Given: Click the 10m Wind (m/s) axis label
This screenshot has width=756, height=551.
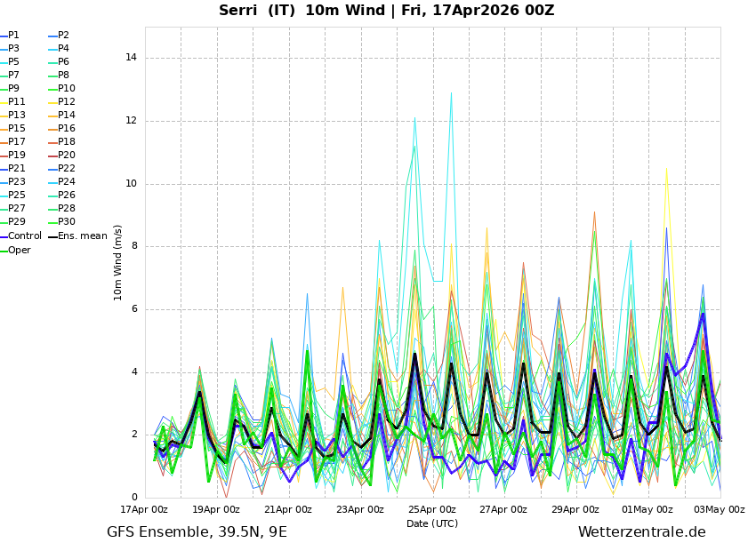Looking at the screenshot, I should [118, 262].
